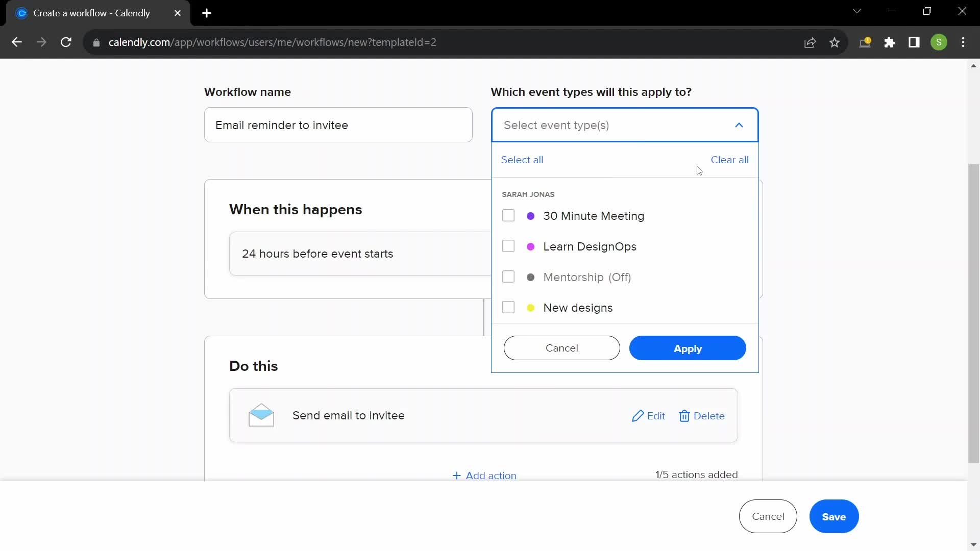980x551 pixels.
Task: Click the delete trash icon next to action
Action: click(684, 415)
